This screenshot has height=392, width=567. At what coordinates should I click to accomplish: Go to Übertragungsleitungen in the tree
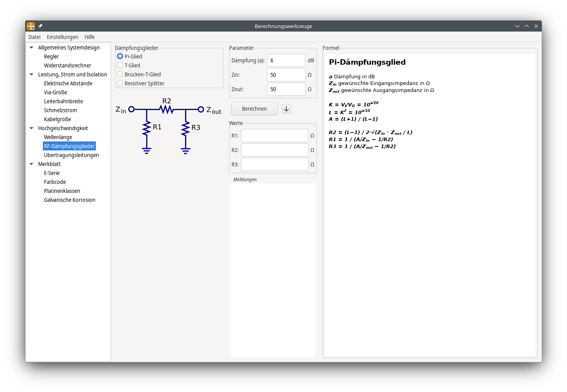[x=71, y=155]
